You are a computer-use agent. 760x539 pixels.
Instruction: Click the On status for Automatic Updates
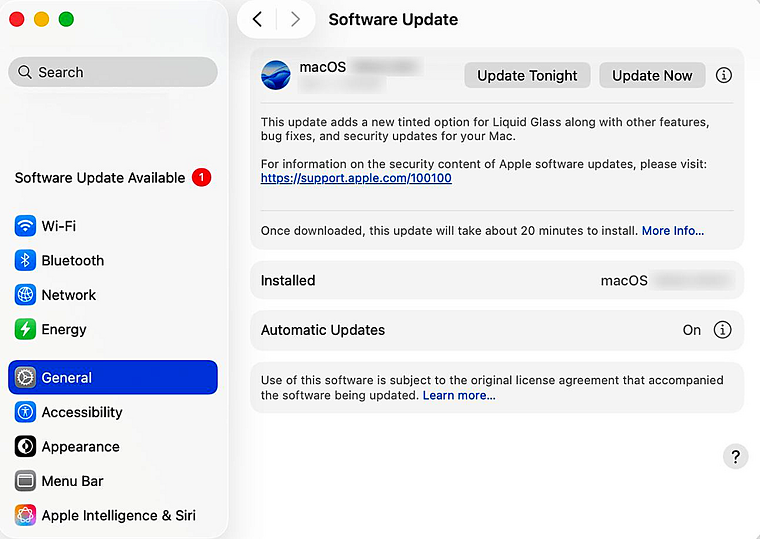692,330
